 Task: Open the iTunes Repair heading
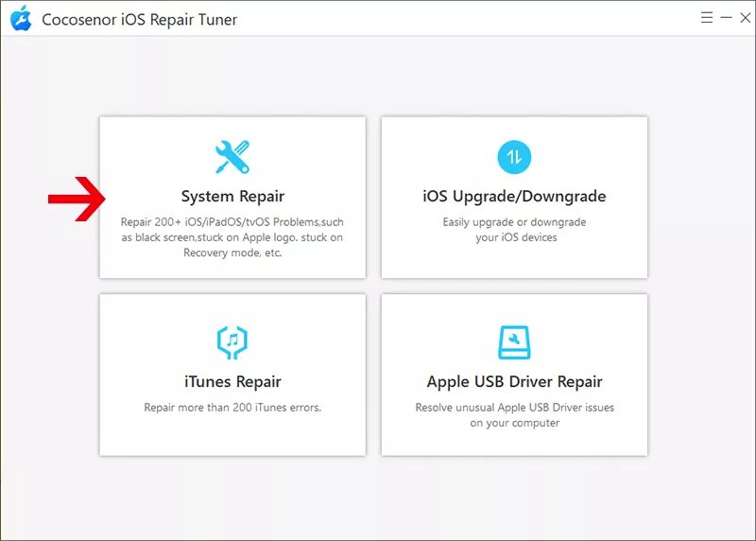[232, 382]
